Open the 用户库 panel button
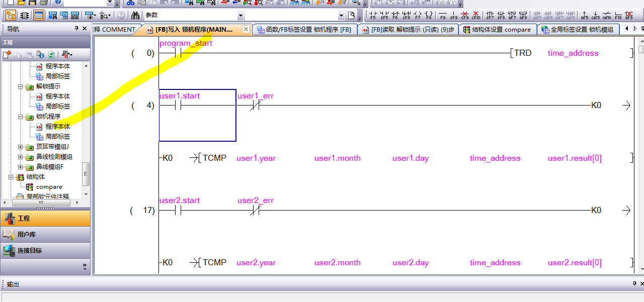The height and width of the screenshot is (302, 644). click(x=45, y=234)
